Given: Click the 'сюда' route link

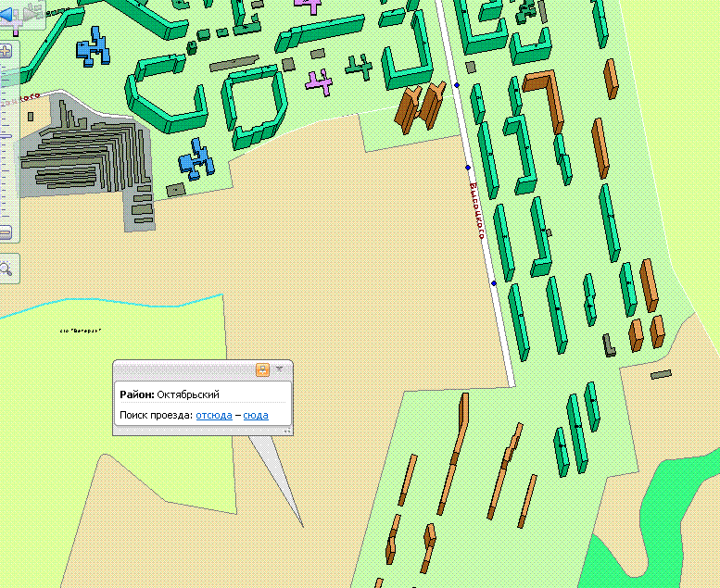Looking at the screenshot, I should pos(256,415).
